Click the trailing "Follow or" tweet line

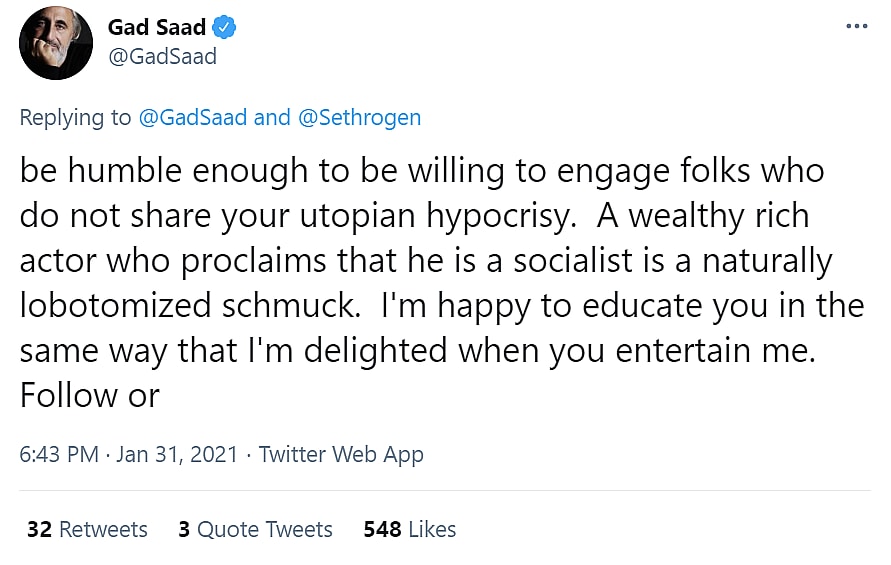tap(89, 395)
